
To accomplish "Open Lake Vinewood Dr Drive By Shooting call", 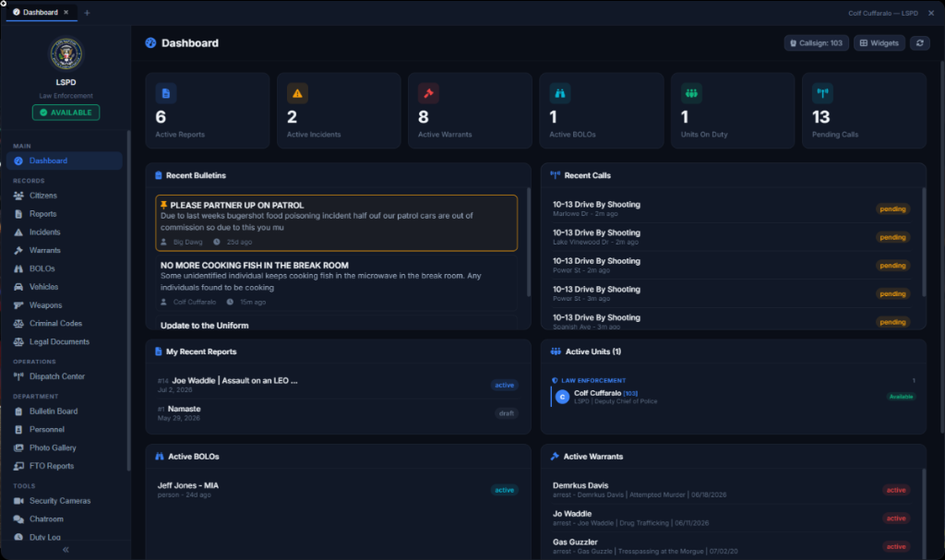I will point(732,237).
